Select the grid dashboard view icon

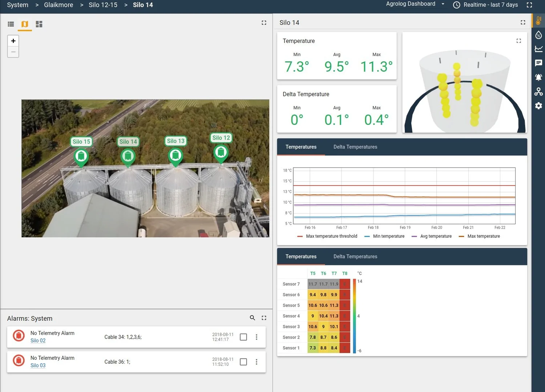coord(39,24)
